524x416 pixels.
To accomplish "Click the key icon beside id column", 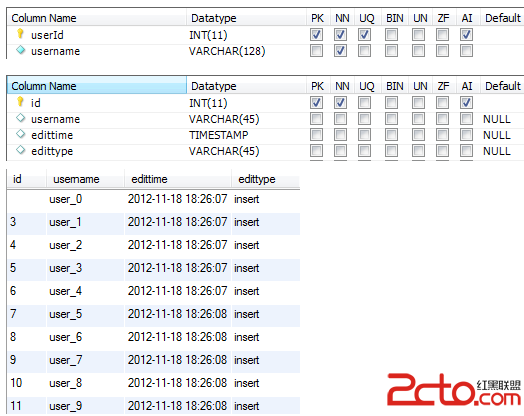I will point(20,102).
